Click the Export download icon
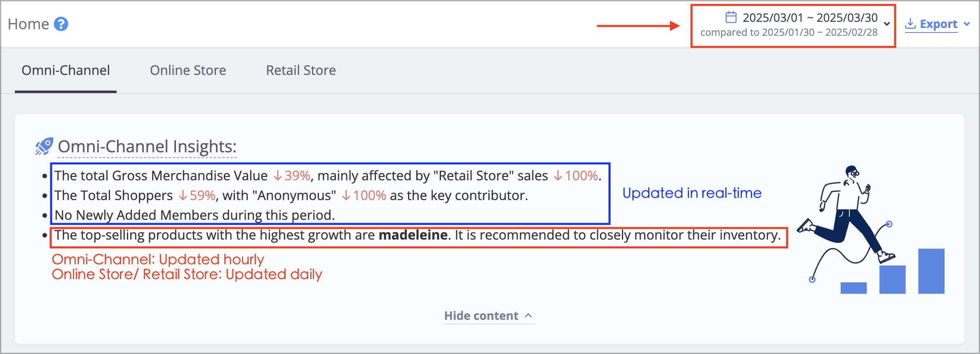 point(910,24)
